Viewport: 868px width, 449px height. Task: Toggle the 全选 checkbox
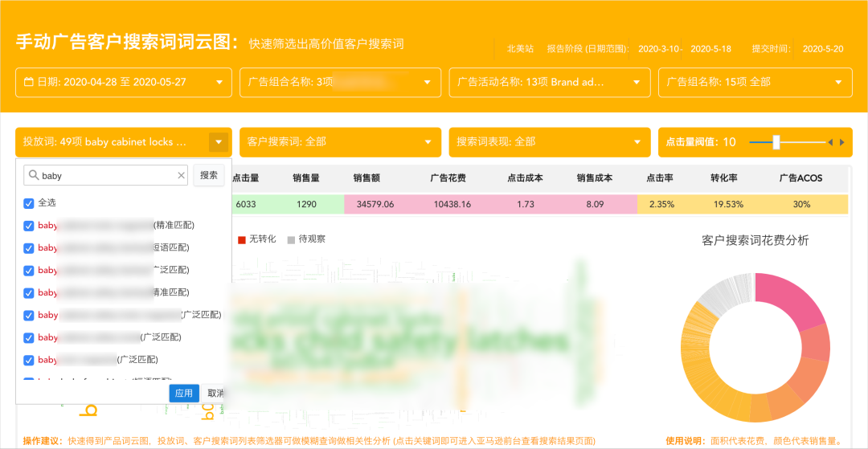pyautogui.click(x=29, y=203)
